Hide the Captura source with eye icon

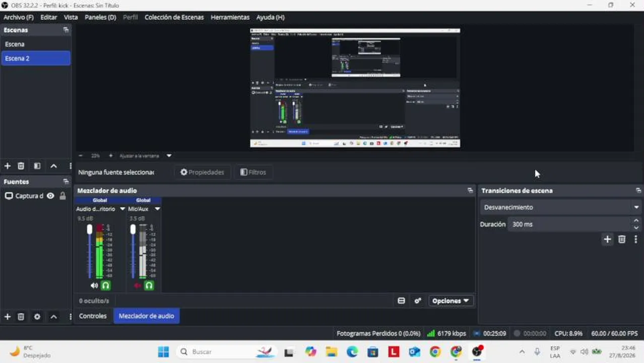pos(50,196)
